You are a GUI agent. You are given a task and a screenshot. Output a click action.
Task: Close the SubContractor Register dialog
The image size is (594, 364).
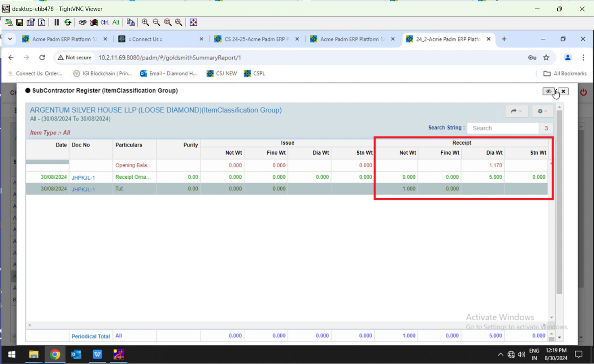(x=563, y=91)
